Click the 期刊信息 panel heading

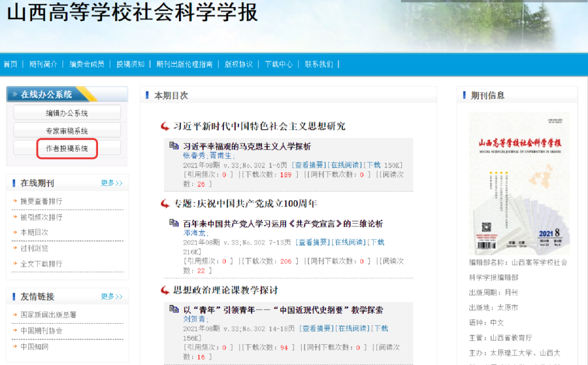[487, 95]
